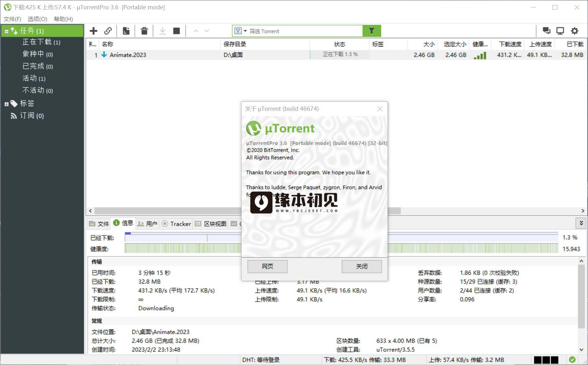
Task: Click the Create New Torrent file icon
Action: [x=126, y=31]
